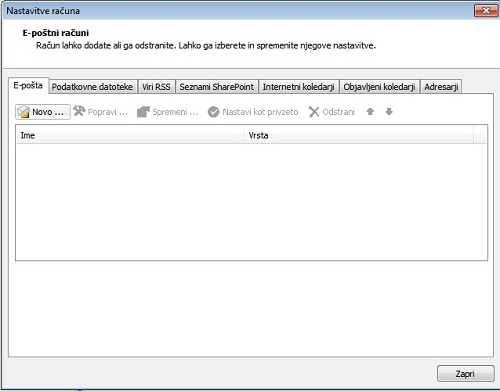This screenshot has width=500, height=391.
Task: Switch to Objavljeni koledarji tab
Action: [379, 87]
